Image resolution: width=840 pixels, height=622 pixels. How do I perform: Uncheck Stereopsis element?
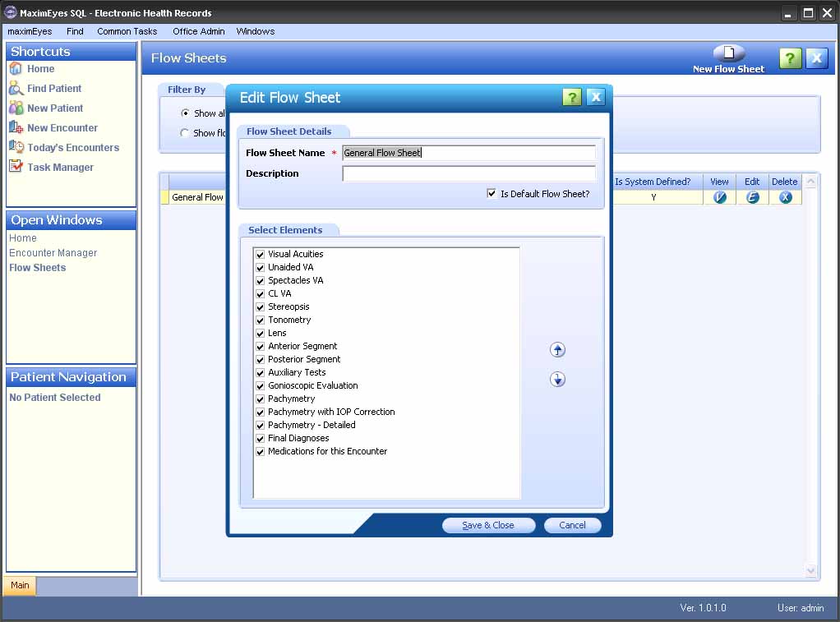tap(261, 307)
